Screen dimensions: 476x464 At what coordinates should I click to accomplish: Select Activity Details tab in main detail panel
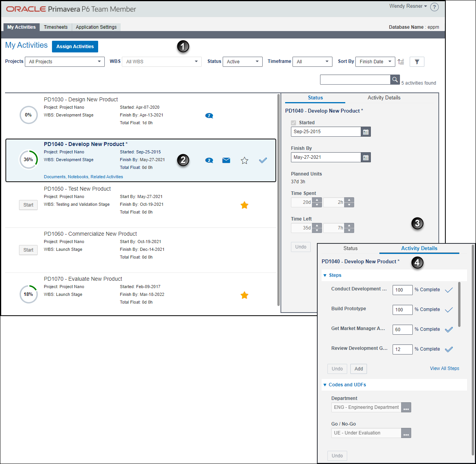pos(384,98)
